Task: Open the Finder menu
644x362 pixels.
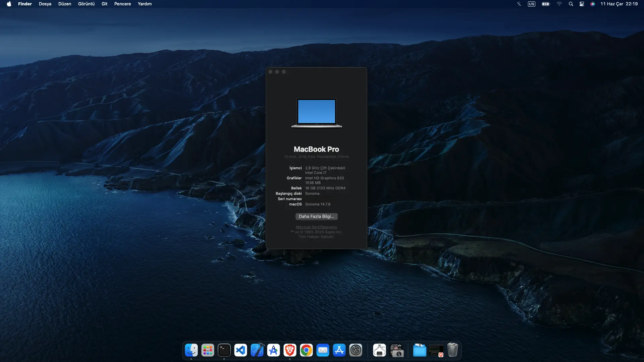Action: 25,4
